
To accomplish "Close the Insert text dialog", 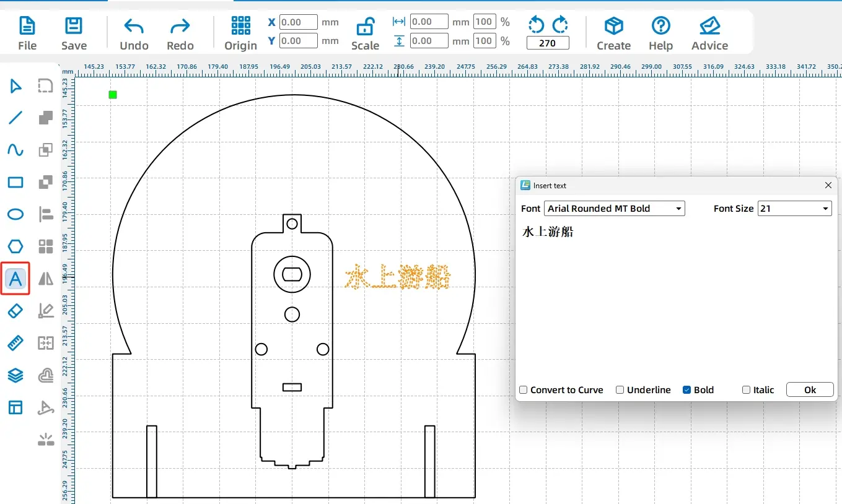I will (x=828, y=185).
